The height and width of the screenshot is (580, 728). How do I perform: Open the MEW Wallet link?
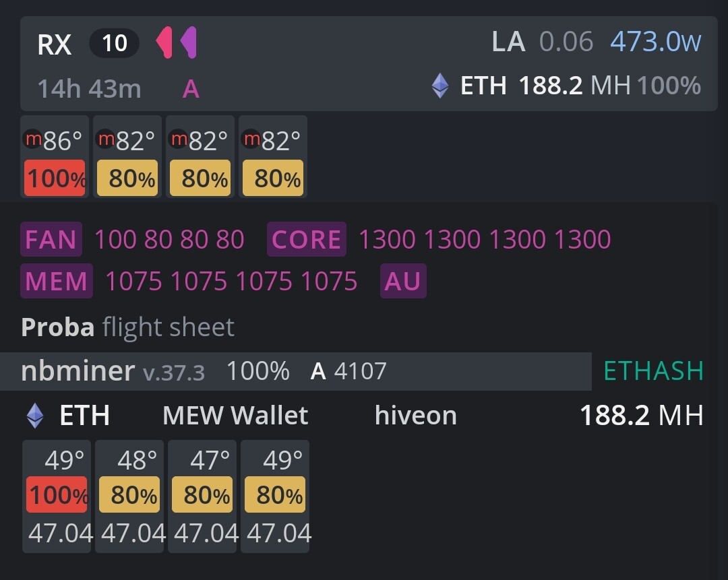(x=235, y=416)
